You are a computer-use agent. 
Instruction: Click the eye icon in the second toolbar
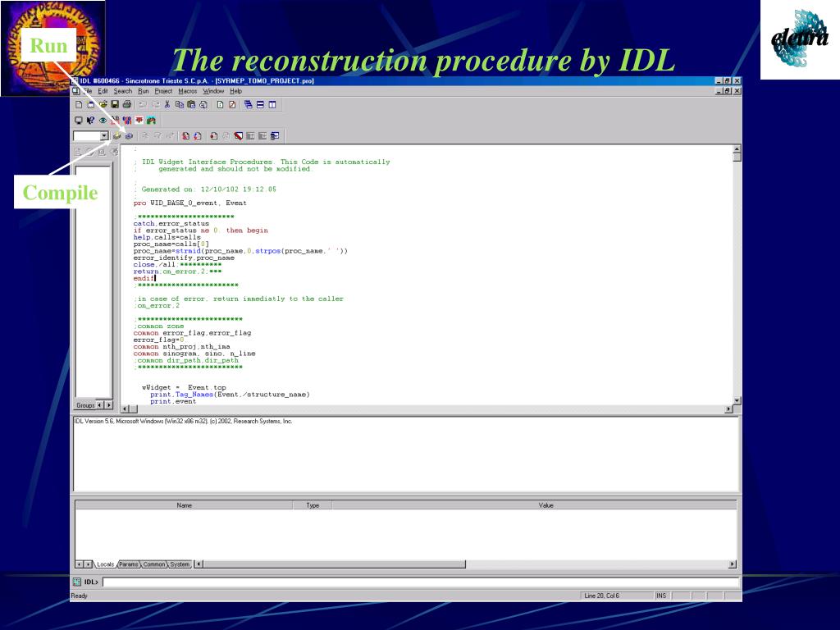(103, 121)
